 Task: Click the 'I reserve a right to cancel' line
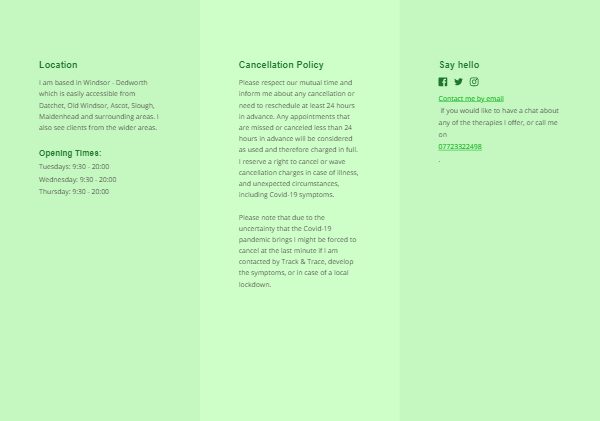[292, 162]
